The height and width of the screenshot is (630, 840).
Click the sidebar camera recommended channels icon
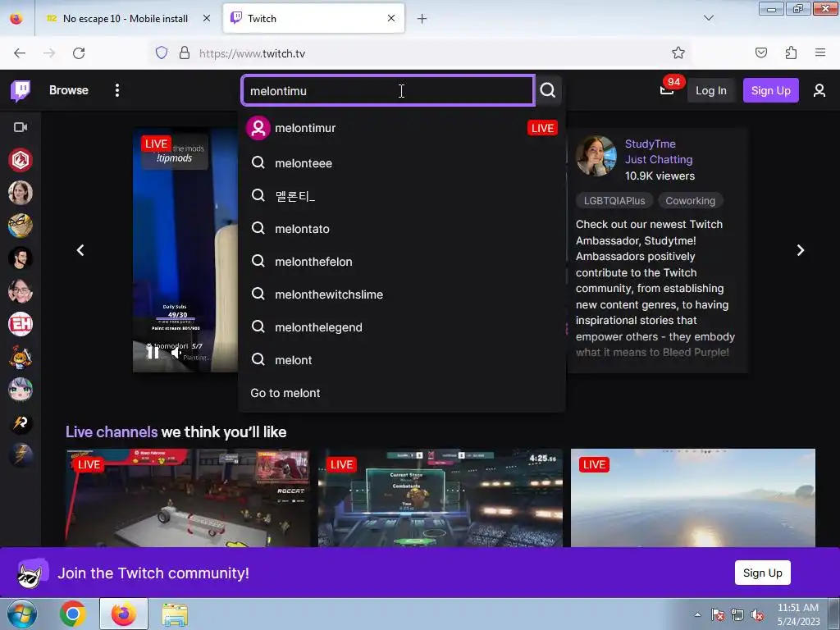tap(21, 127)
